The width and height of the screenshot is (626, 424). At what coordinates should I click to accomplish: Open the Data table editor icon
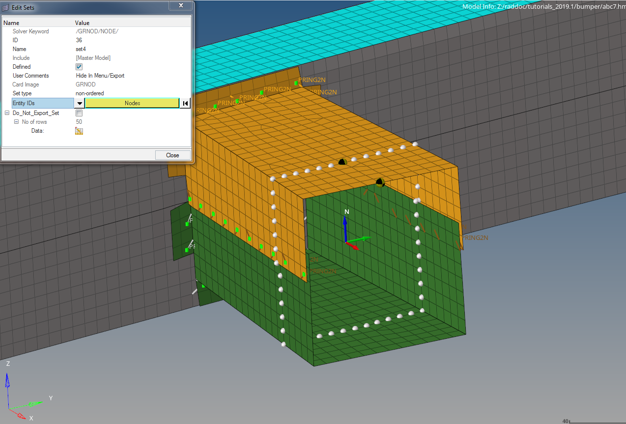click(x=79, y=131)
